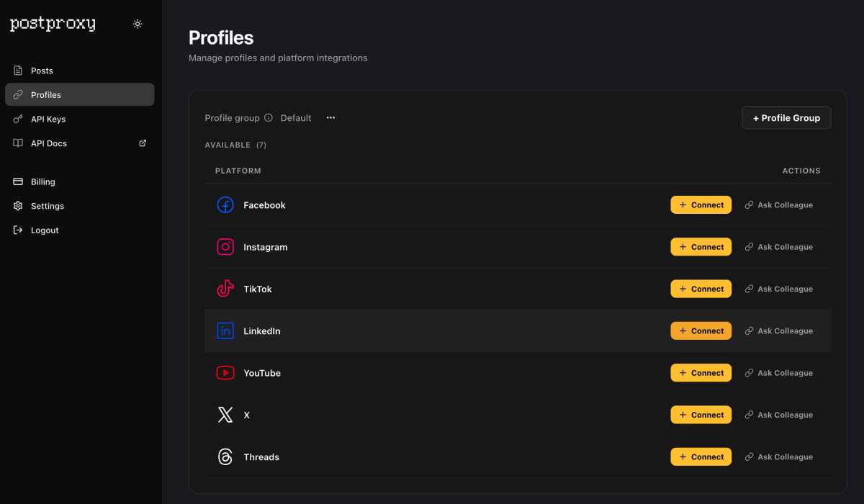Open Settings from the sidebar
This screenshot has height=504, width=864.
click(x=47, y=205)
